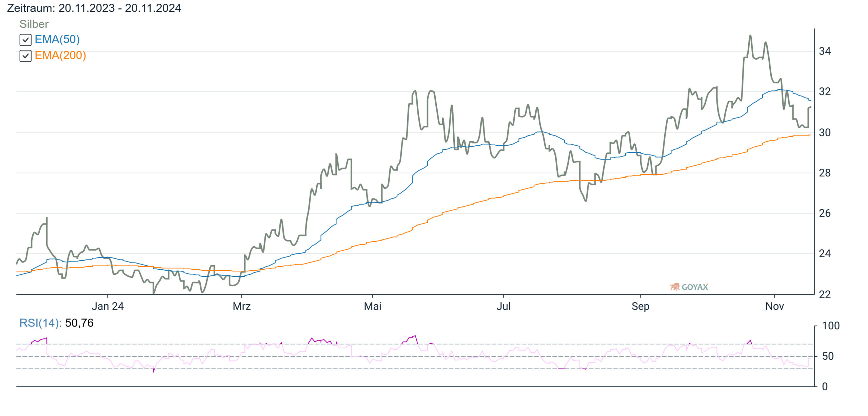The width and height of the screenshot is (868, 416).
Task: Click the 34 price level label
Action: tap(825, 51)
